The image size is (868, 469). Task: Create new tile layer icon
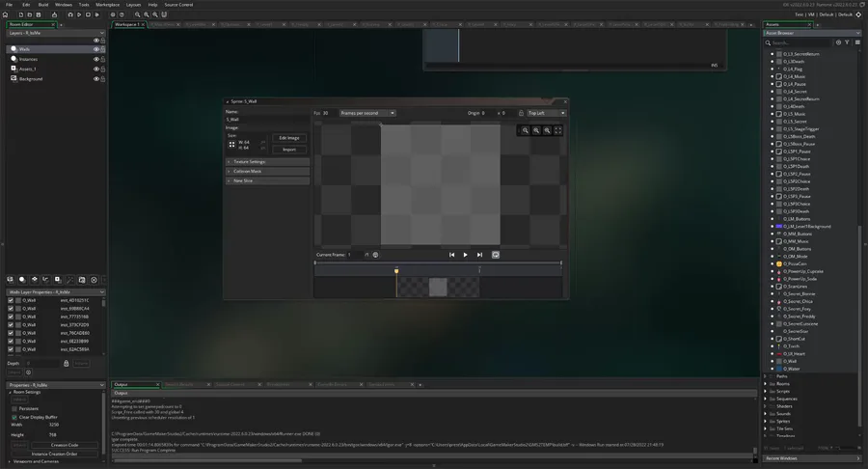(35, 280)
